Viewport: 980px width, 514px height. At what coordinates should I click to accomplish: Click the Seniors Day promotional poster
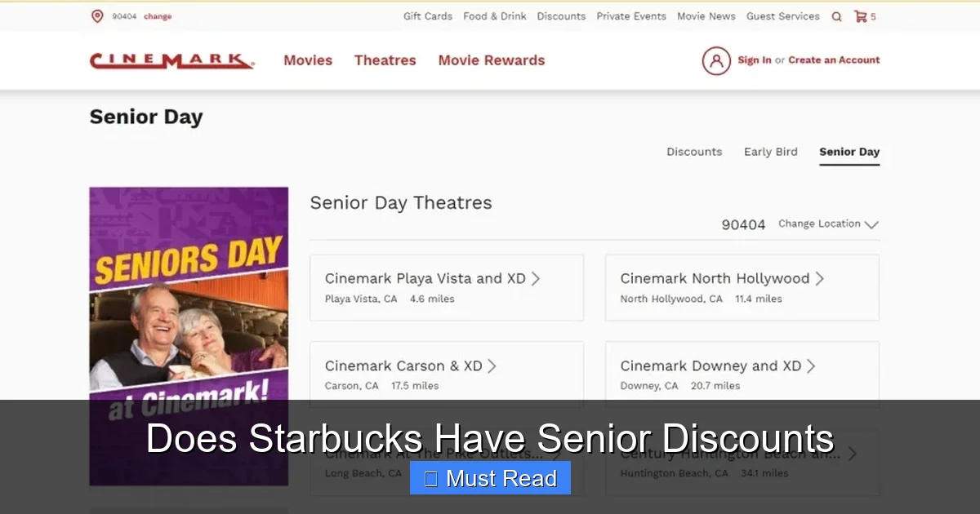coord(189,336)
